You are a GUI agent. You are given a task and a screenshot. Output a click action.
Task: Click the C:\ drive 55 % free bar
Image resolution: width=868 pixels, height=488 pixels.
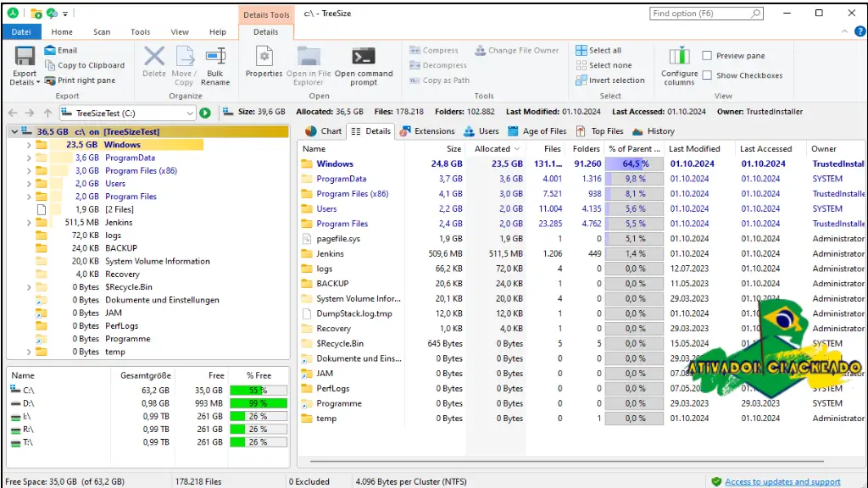coord(259,390)
